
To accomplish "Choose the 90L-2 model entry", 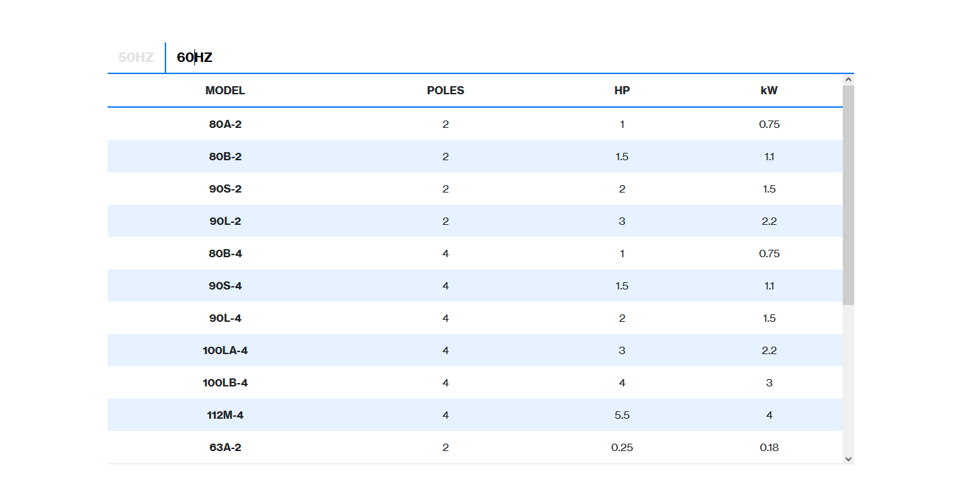I will tap(225, 221).
